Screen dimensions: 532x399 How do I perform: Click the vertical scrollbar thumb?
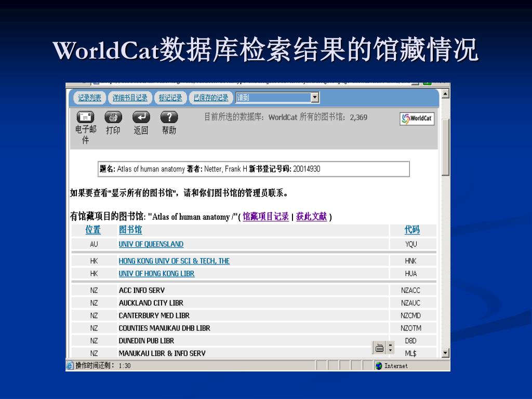445,147
